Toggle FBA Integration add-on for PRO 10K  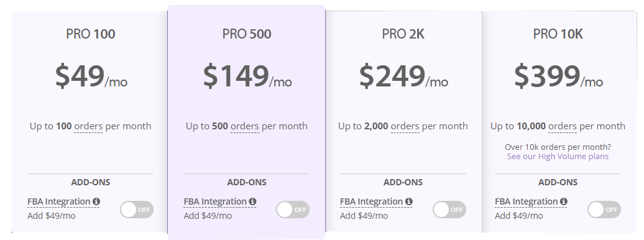click(604, 210)
